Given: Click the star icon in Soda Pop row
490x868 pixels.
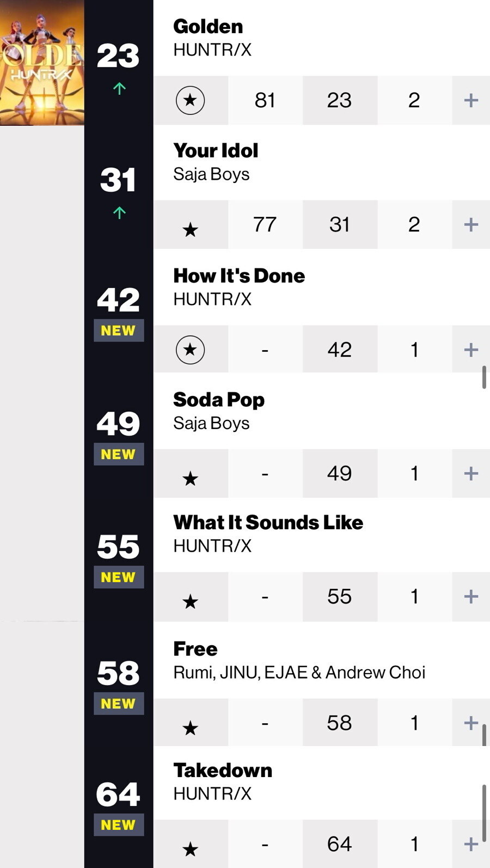Looking at the screenshot, I should click(x=190, y=479).
